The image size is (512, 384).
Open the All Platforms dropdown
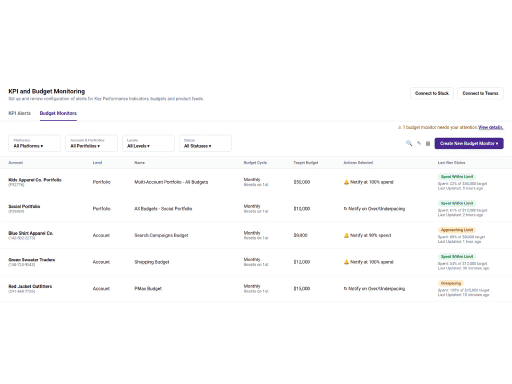34,143
